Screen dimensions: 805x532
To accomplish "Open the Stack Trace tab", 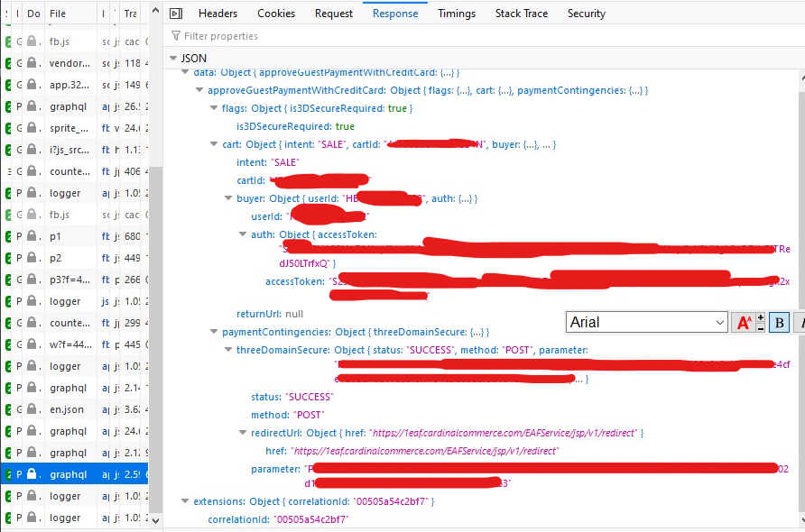I will [x=522, y=14].
